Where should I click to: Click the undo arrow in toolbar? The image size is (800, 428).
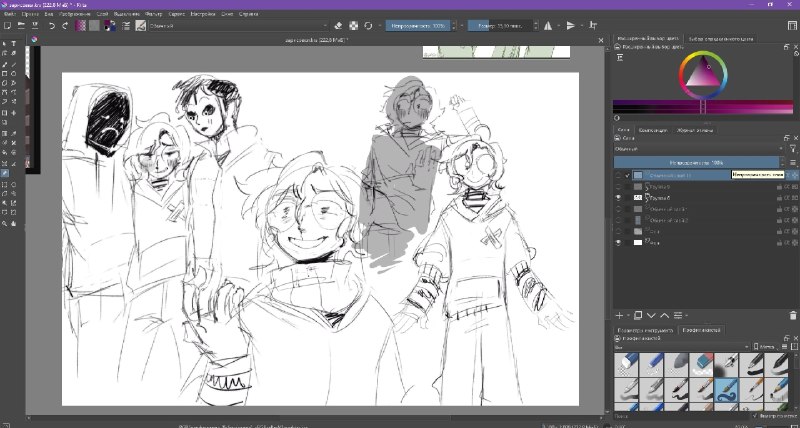52,26
